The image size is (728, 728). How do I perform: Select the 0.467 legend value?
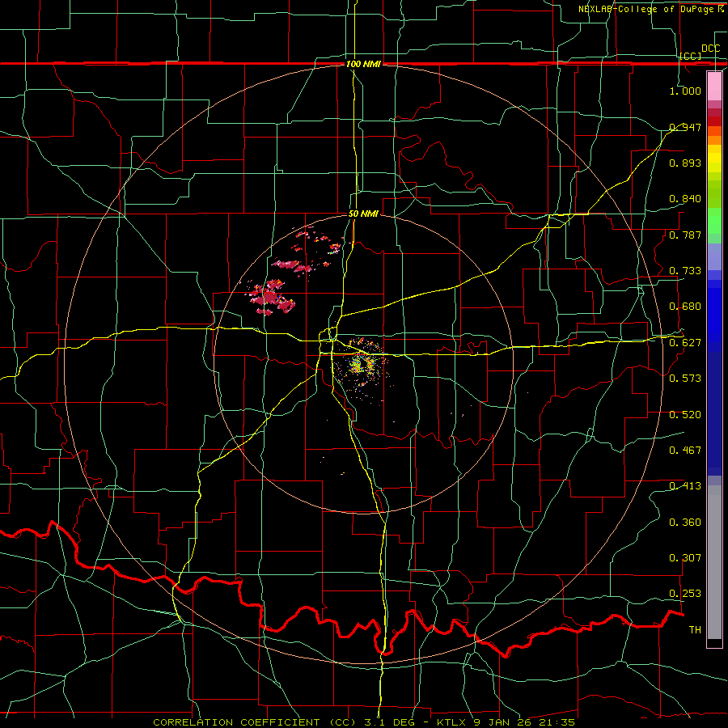point(685,451)
